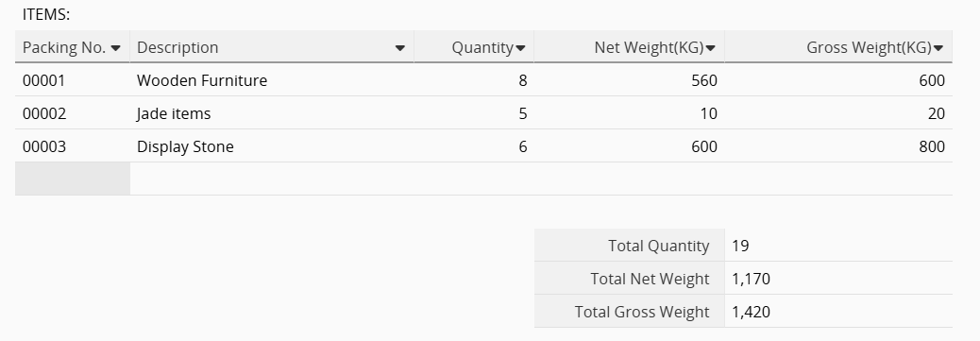The width and height of the screenshot is (980, 341).
Task: Select net weight 10 for Jade items
Action: click(x=630, y=113)
